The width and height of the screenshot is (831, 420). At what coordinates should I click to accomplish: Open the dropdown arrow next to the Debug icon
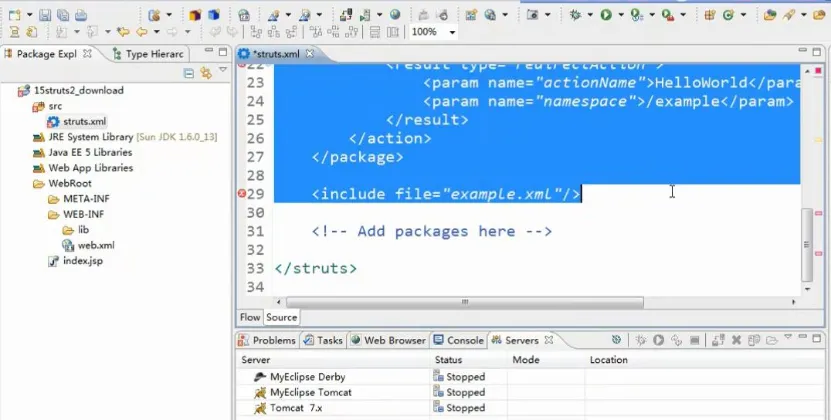coord(590,15)
